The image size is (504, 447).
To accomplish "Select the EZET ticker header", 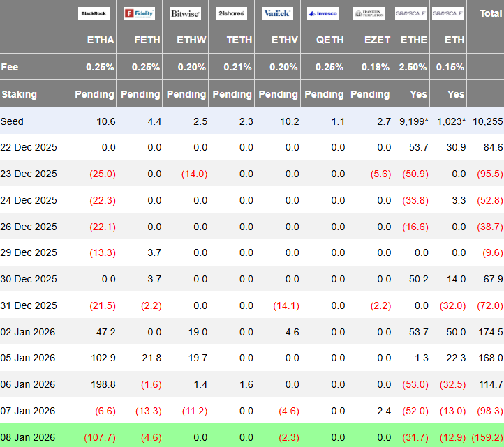I will (x=378, y=40).
